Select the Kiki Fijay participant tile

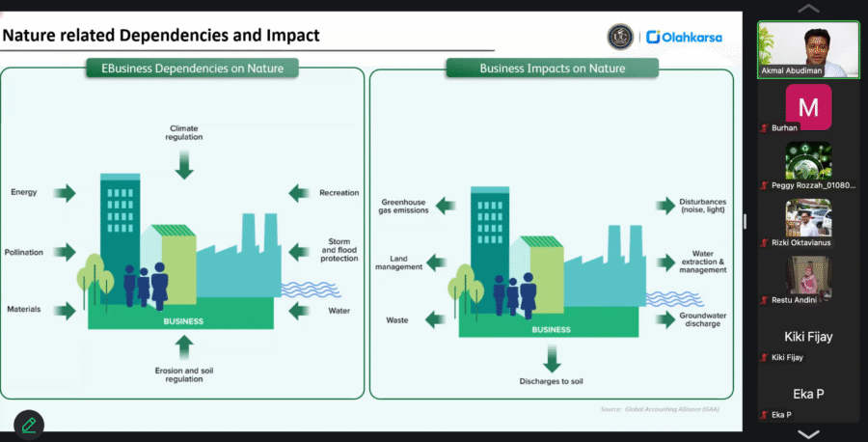(808, 337)
